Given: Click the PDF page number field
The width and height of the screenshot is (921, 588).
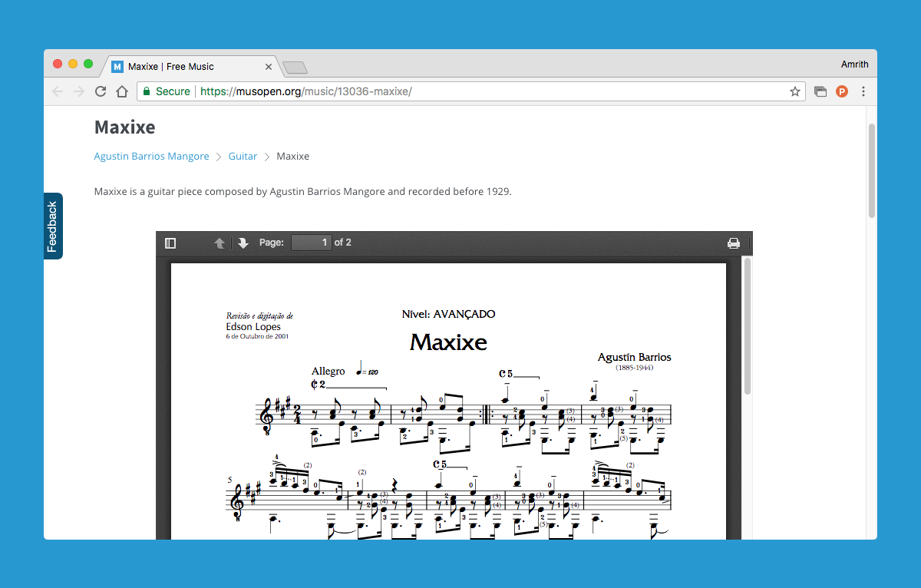Looking at the screenshot, I should [311, 243].
